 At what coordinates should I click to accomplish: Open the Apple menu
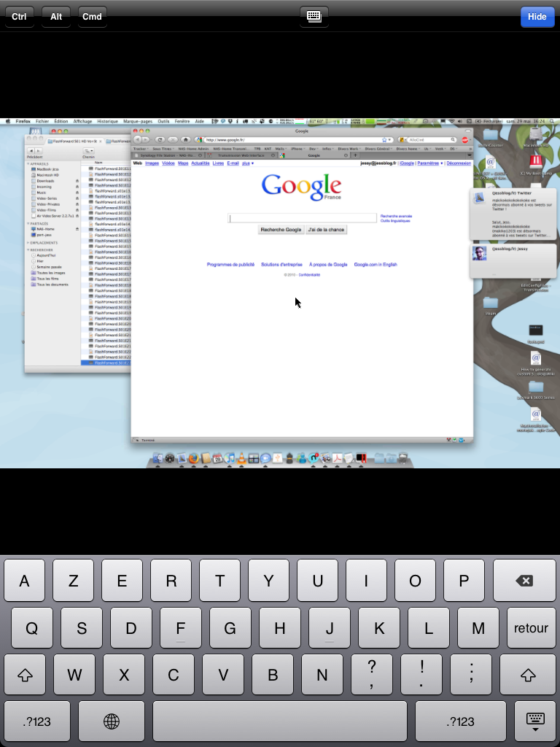7,122
